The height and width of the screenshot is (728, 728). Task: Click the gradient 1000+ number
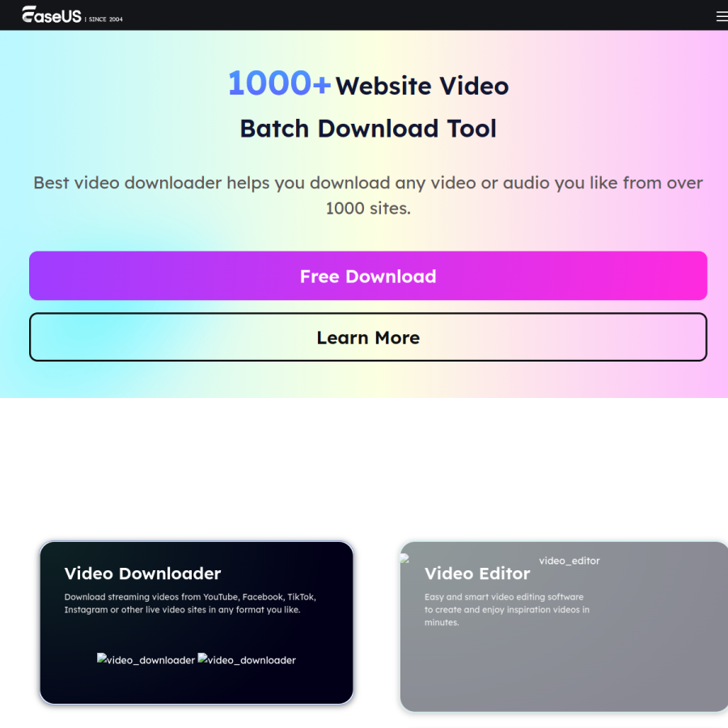click(279, 83)
